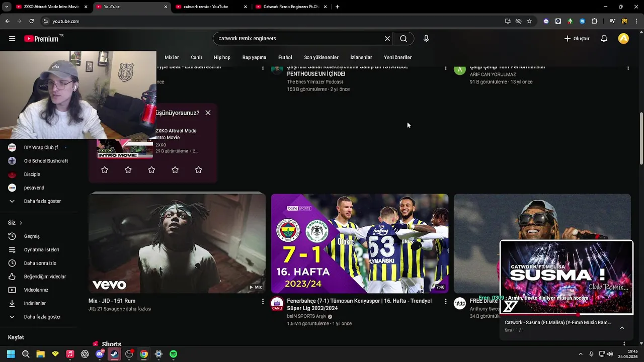
Task: Open Apple Music from taskbar
Action: (x=70, y=354)
